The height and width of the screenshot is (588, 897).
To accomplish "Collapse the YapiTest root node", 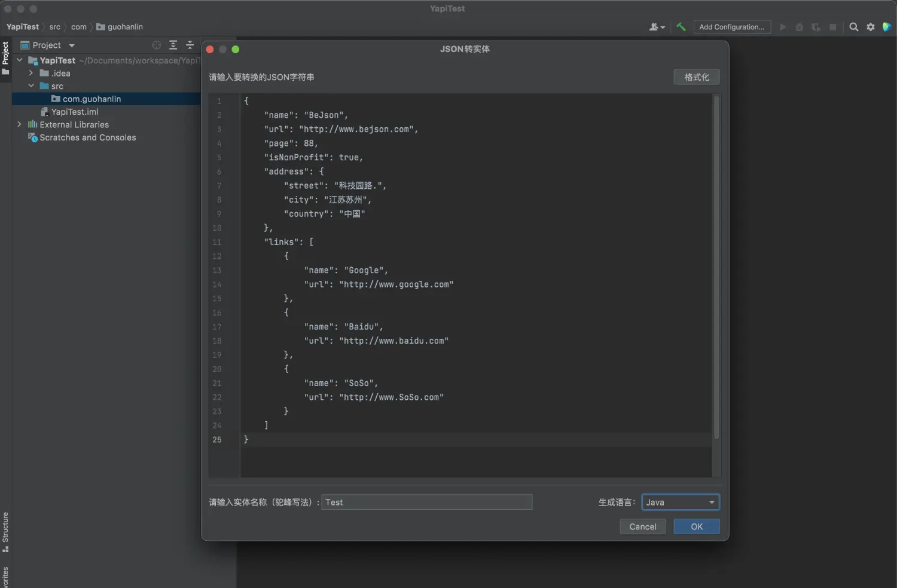I will 20,60.
